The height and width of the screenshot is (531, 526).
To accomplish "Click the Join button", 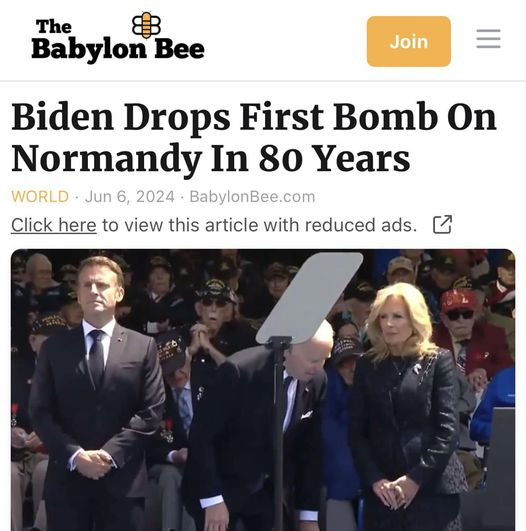I will click(x=408, y=41).
